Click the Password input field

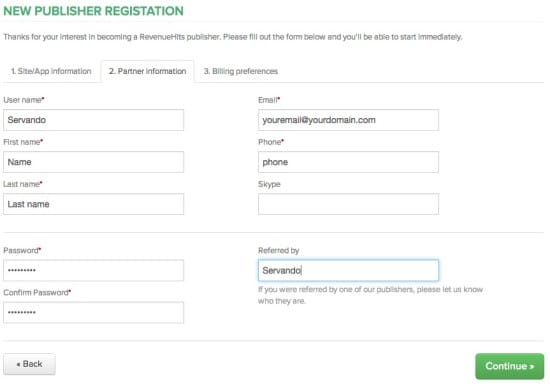pyautogui.click(x=93, y=270)
